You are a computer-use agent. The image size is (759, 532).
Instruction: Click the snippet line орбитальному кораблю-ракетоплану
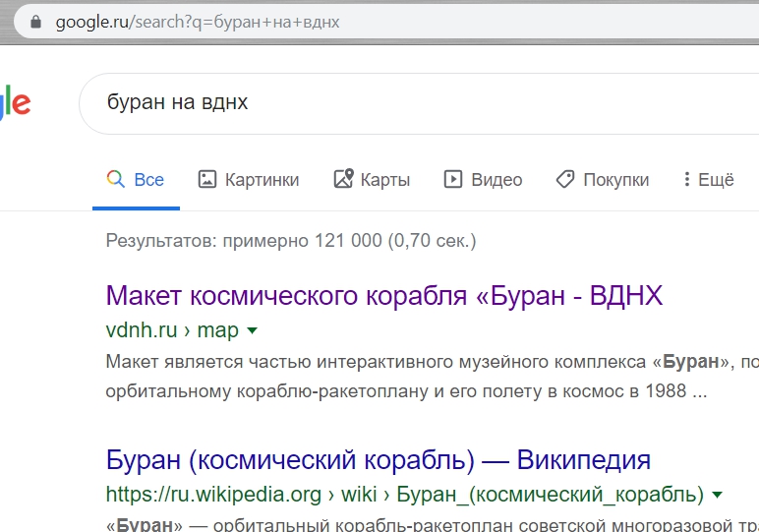tap(406, 391)
